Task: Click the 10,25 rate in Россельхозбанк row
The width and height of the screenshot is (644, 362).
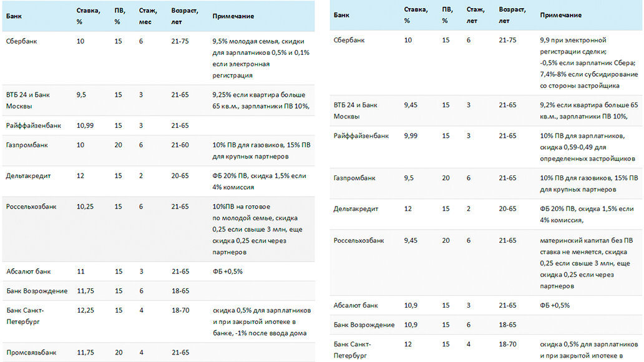Action: (85, 207)
